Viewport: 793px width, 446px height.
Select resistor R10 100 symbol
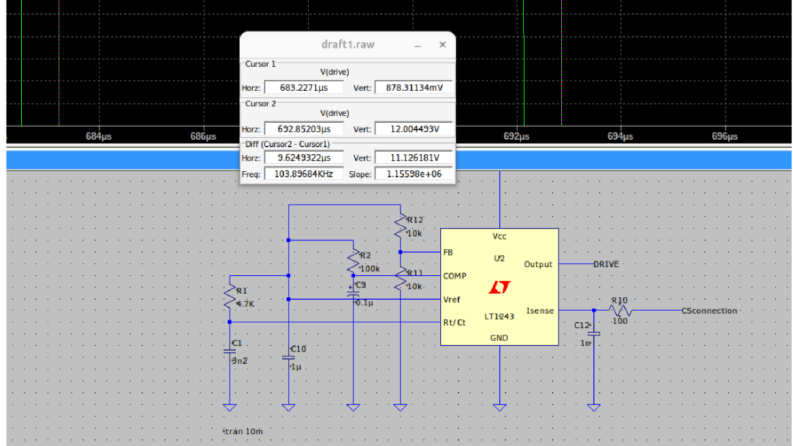[x=620, y=310]
